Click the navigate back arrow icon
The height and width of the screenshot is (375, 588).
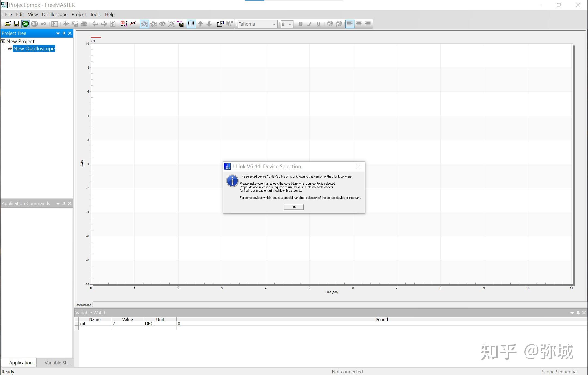click(x=95, y=24)
